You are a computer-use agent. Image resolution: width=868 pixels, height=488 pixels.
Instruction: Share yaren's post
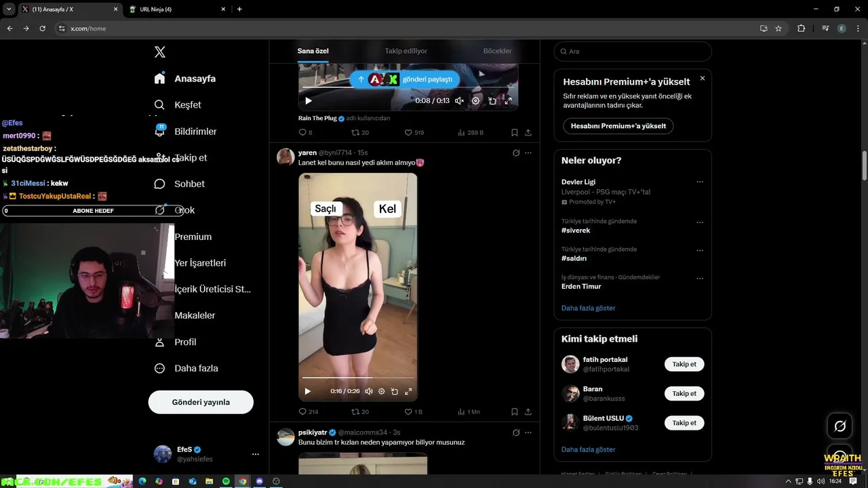click(528, 411)
